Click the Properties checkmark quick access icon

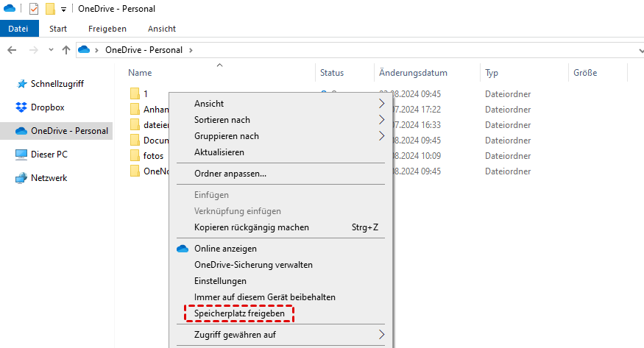(34, 9)
